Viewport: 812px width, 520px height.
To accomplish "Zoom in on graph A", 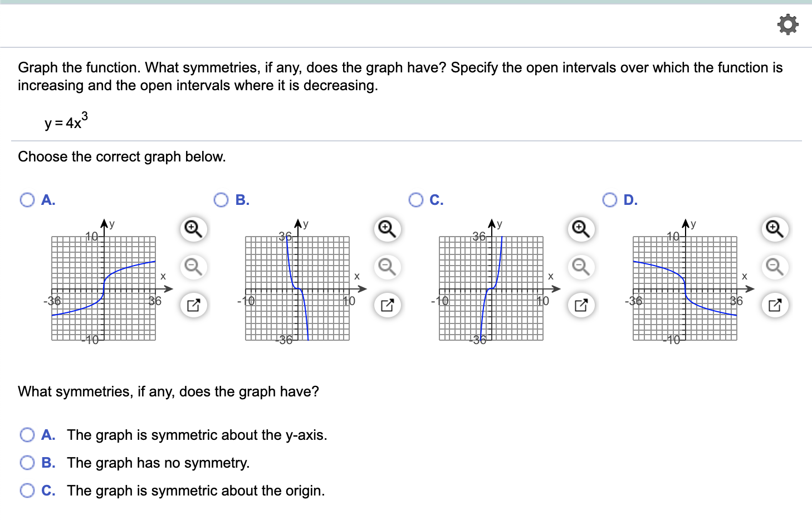I will tap(192, 228).
